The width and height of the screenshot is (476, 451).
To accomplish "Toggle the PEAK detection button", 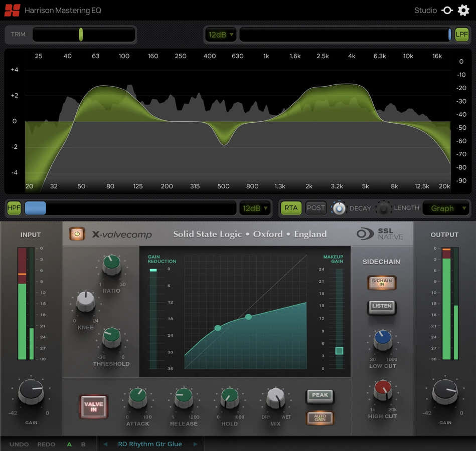I will (x=320, y=395).
